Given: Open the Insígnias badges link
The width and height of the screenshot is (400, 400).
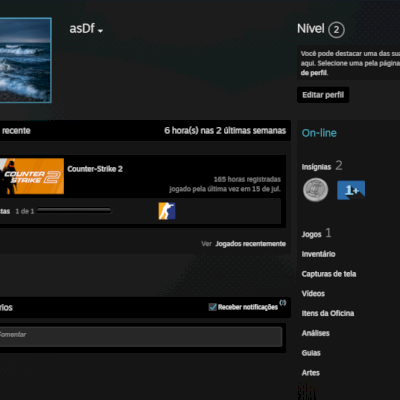Looking at the screenshot, I should pyautogui.click(x=316, y=167).
